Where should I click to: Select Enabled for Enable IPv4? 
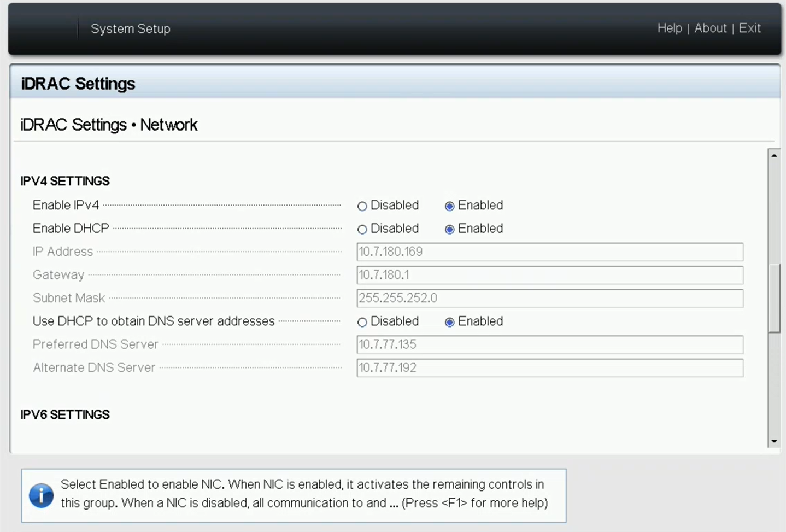tap(449, 206)
